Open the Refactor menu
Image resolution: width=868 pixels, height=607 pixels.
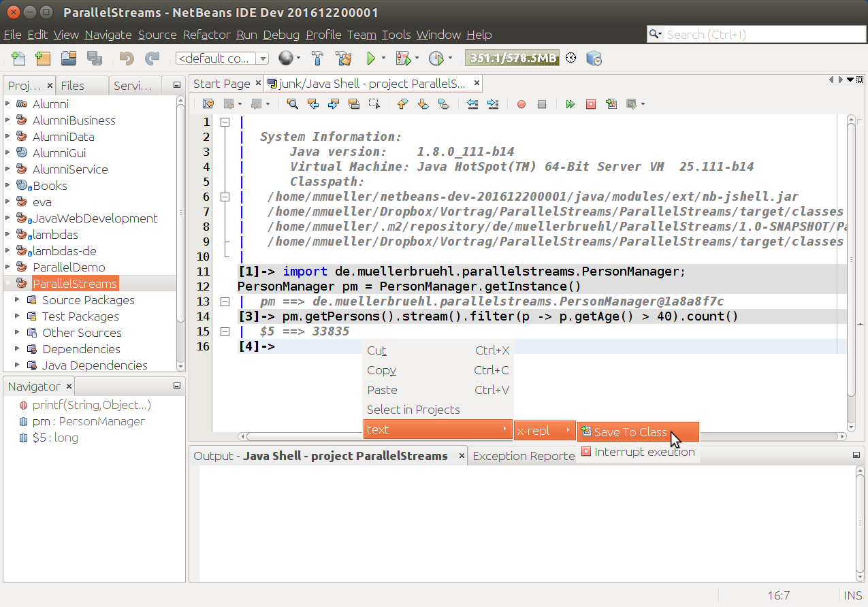click(x=206, y=35)
